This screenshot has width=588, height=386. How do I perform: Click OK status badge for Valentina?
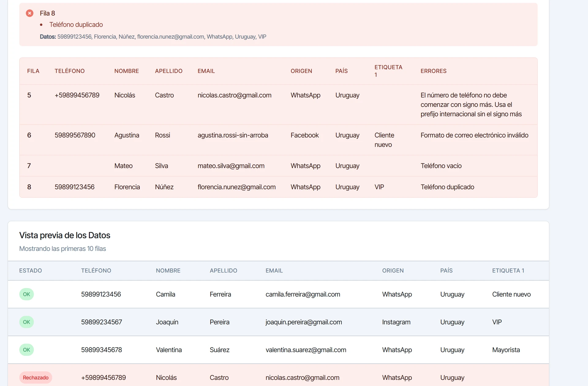(x=27, y=350)
